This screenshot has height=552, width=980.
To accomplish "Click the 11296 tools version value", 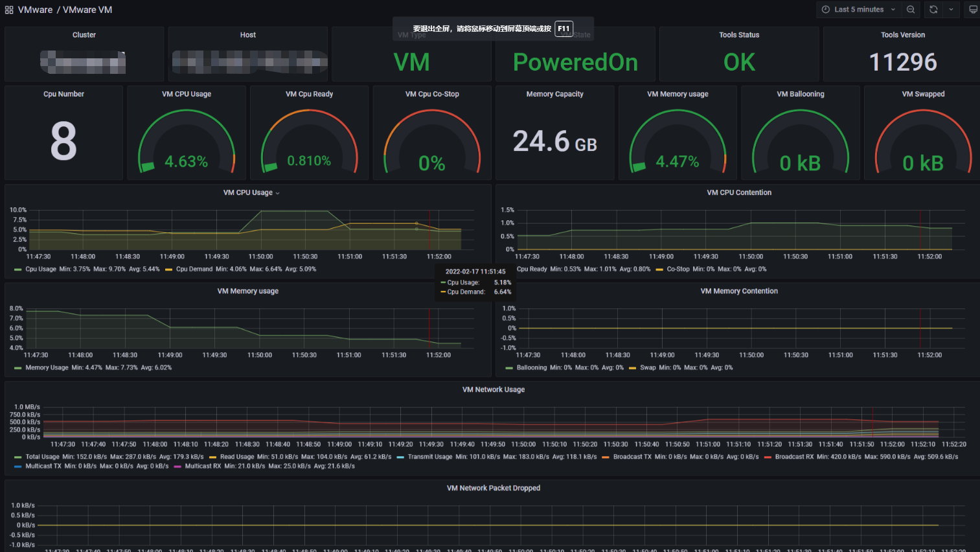I will click(903, 62).
